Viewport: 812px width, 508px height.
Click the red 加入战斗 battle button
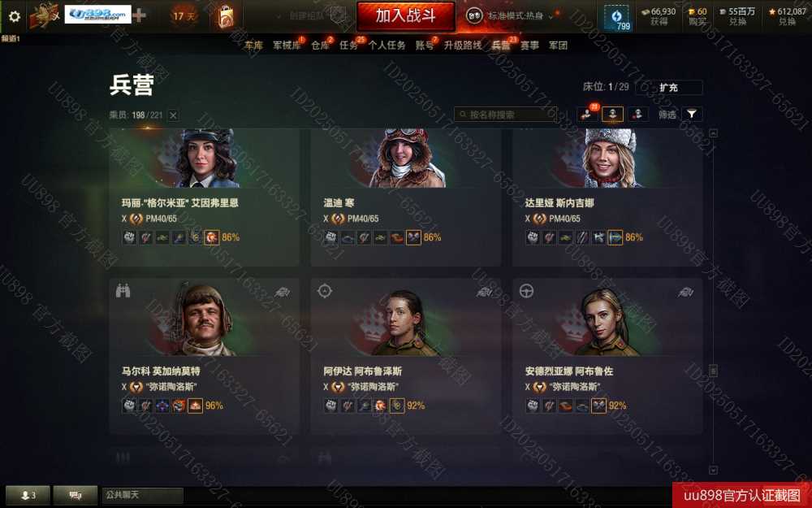(405, 16)
